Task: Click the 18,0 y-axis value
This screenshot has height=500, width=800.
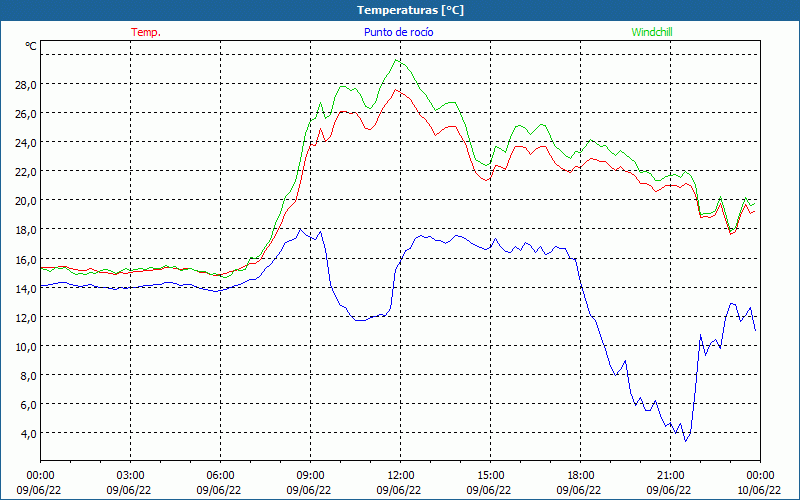Action: 26,230
